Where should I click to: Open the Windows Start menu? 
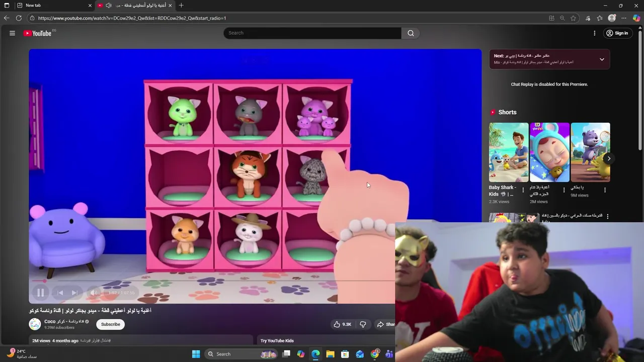[196, 354]
